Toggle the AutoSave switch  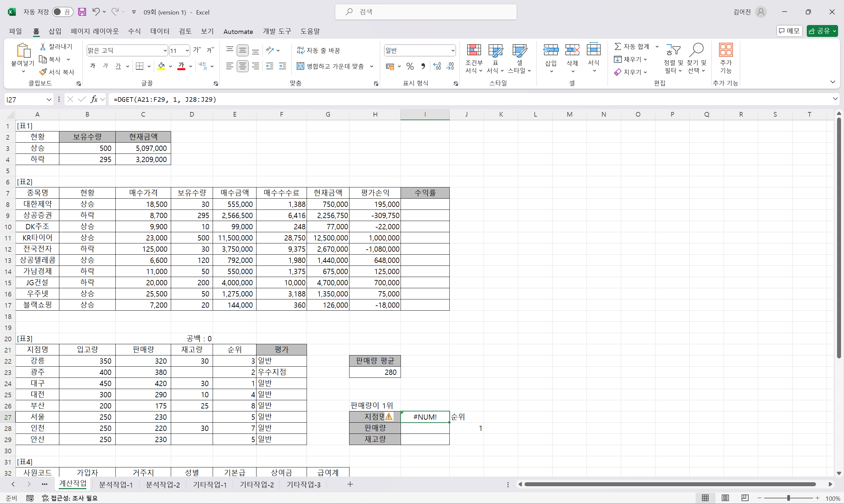tap(63, 12)
